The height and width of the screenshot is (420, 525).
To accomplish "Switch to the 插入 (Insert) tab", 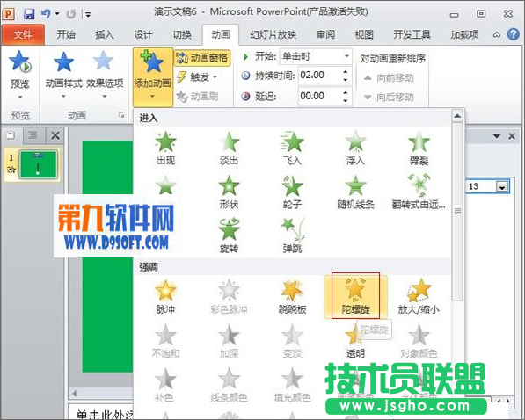I will (105, 34).
